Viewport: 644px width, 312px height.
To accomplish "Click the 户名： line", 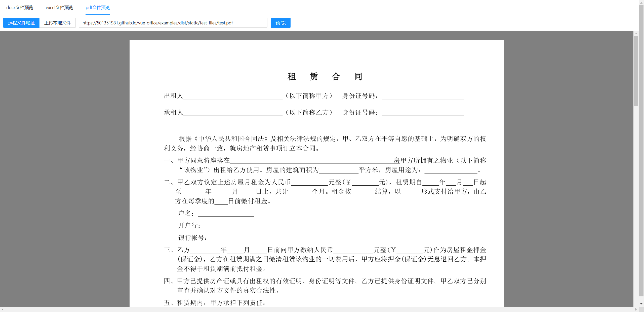I will point(216,214).
